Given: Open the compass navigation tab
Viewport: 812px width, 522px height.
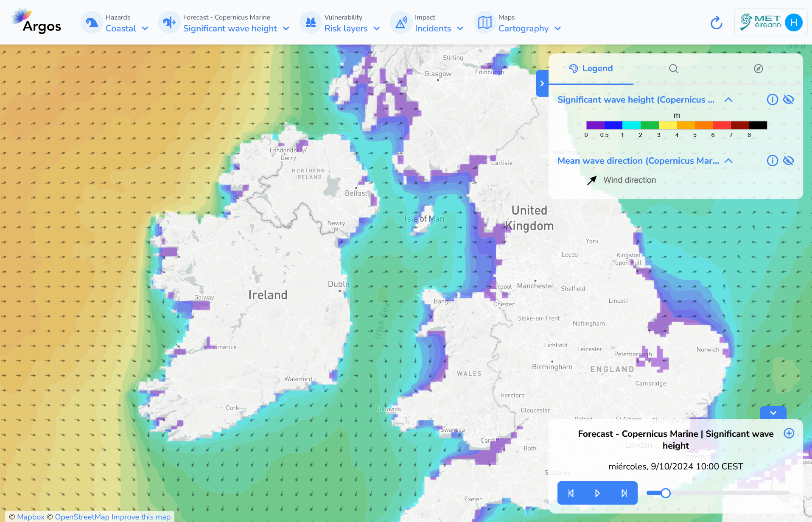Looking at the screenshot, I should pyautogui.click(x=759, y=69).
